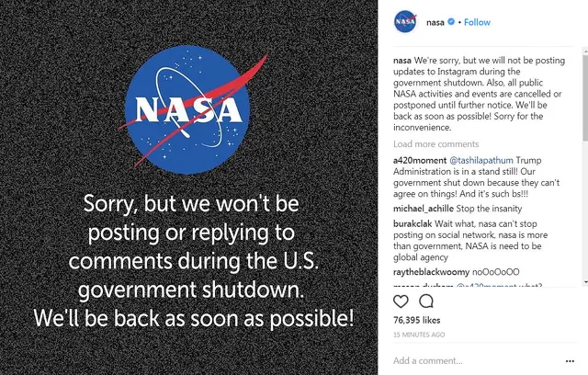Like the post with the heart icon
The height and width of the screenshot is (375, 588).
click(x=401, y=301)
